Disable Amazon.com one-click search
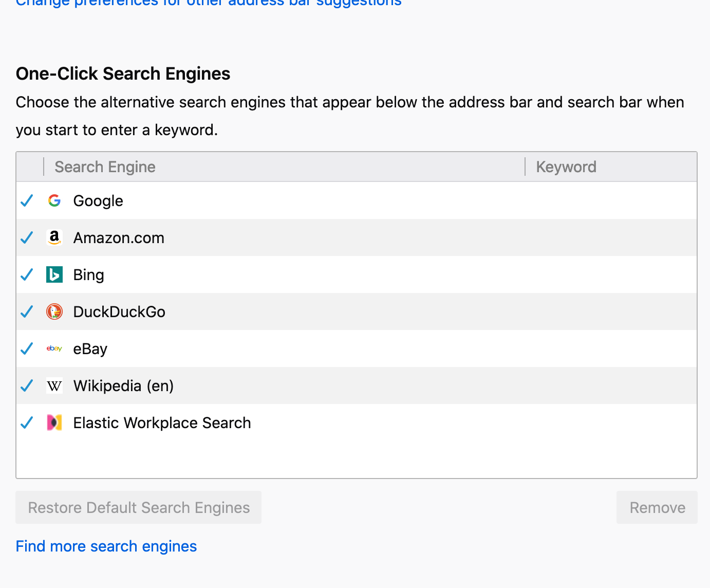This screenshot has width=710, height=588. coord(27,237)
